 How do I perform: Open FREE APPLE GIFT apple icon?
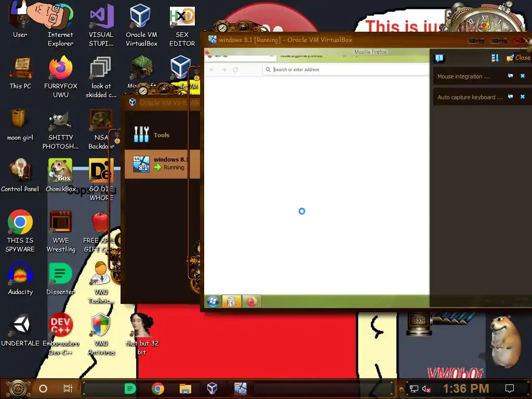click(x=99, y=232)
